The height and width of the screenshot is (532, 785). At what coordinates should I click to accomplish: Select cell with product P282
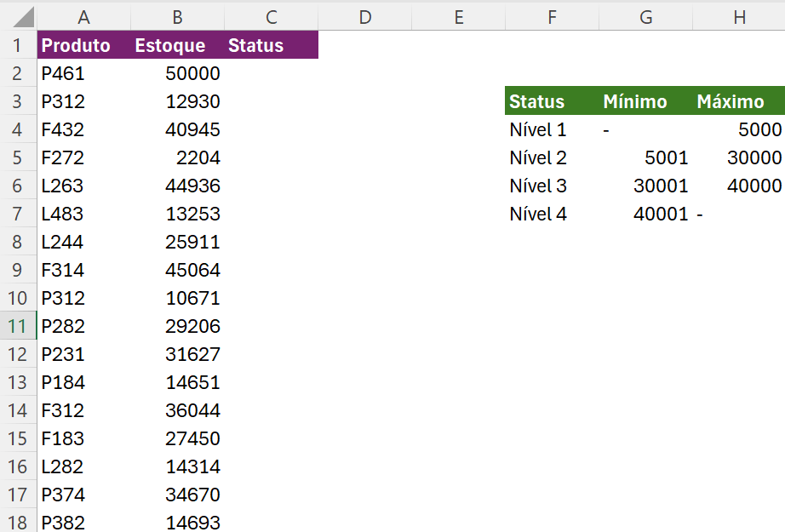[83, 326]
